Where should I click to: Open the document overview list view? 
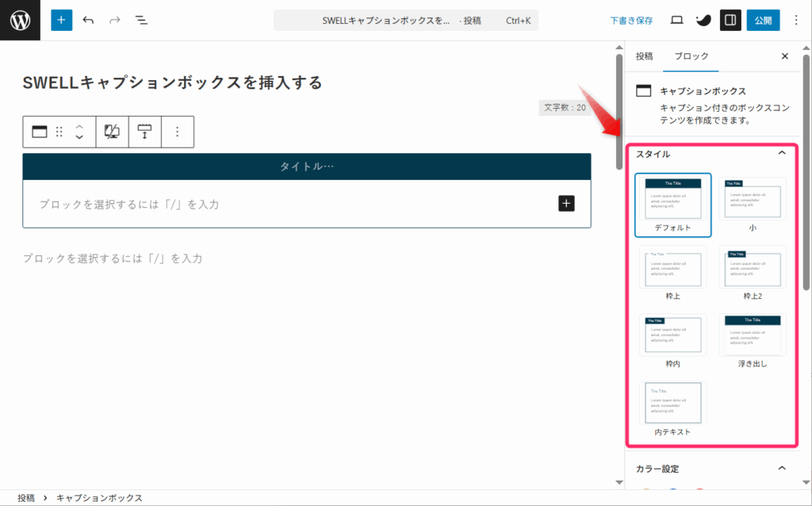141,20
